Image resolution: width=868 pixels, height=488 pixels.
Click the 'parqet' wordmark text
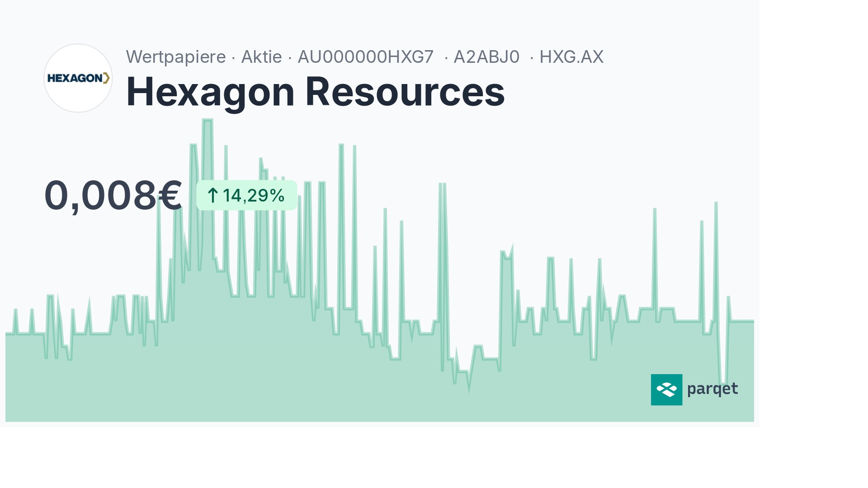[x=712, y=389]
